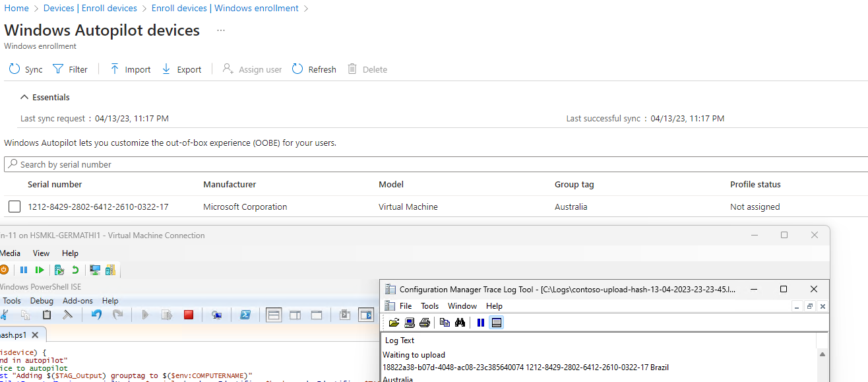Click the VM Revert green arrow icon
Viewport: 868px width, 382px height.
coord(75,270)
